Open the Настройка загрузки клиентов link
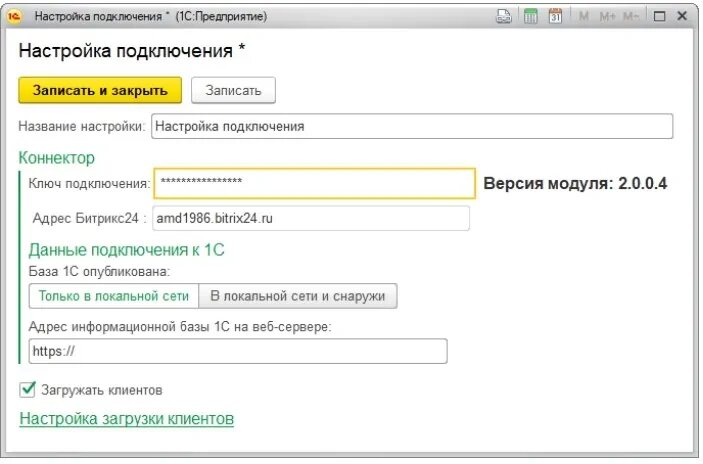Image resolution: width=703 pixels, height=464 pixels. [x=126, y=418]
